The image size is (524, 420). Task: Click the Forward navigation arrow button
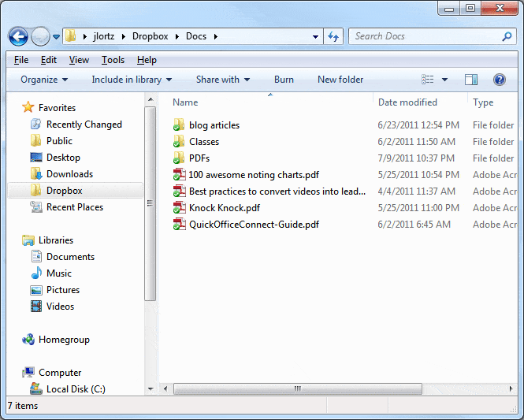pyautogui.click(x=40, y=36)
